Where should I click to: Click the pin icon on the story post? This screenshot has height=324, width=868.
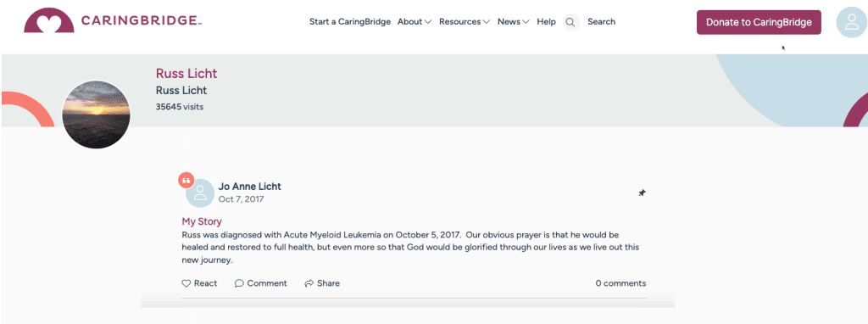[x=642, y=193]
